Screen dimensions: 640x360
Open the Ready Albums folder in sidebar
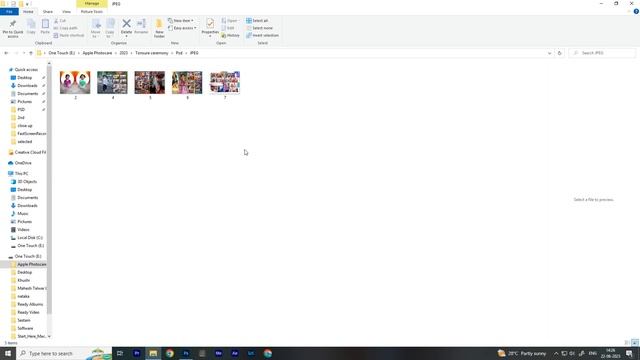pos(27,304)
